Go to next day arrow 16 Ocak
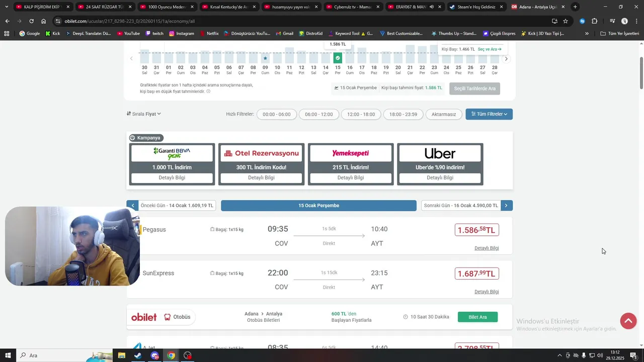 (x=507, y=206)
